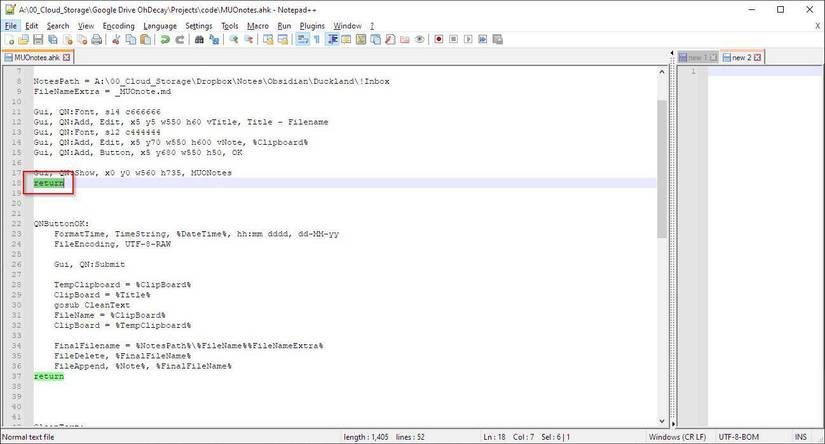Create a new document with the New icon
This screenshot has height=444, width=825.
pos(9,39)
